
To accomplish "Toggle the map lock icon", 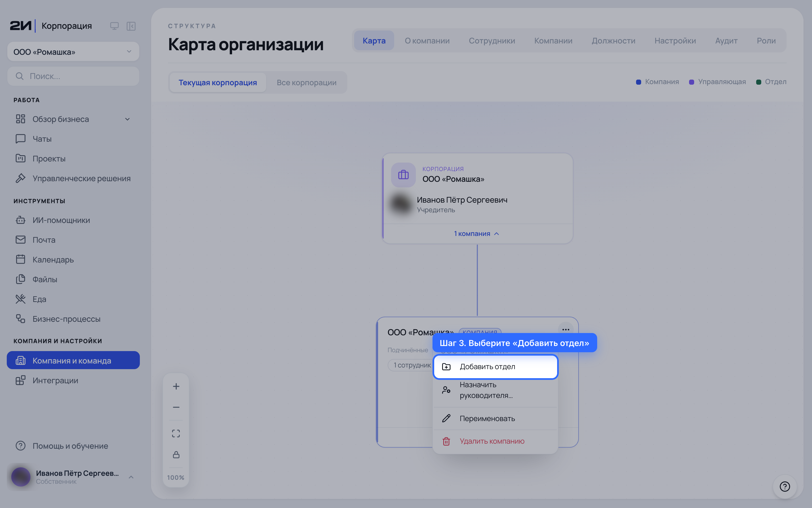I will coord(176,455).
